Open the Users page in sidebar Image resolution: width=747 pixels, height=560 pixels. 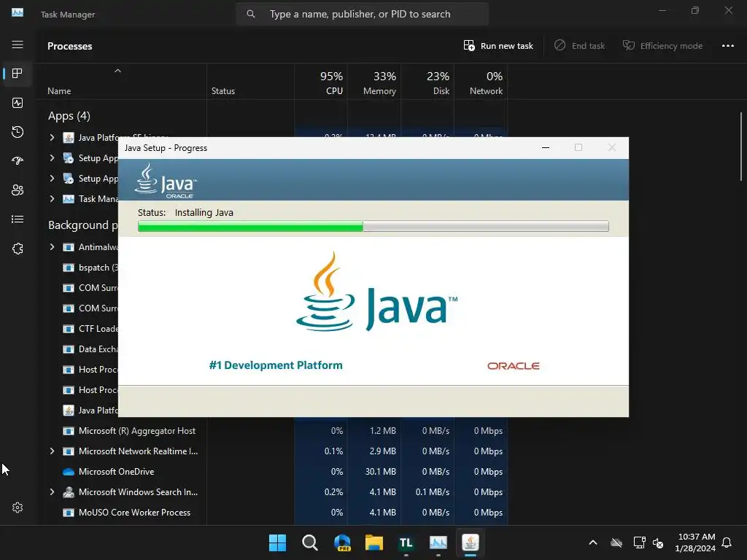click(x=18, y=190)
